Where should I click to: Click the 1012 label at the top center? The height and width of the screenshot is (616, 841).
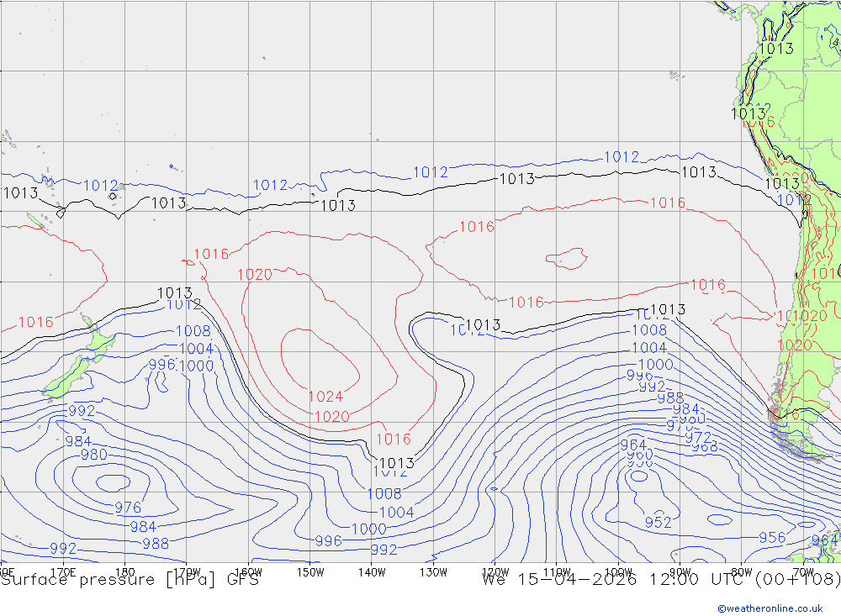(x=430, y=172)
